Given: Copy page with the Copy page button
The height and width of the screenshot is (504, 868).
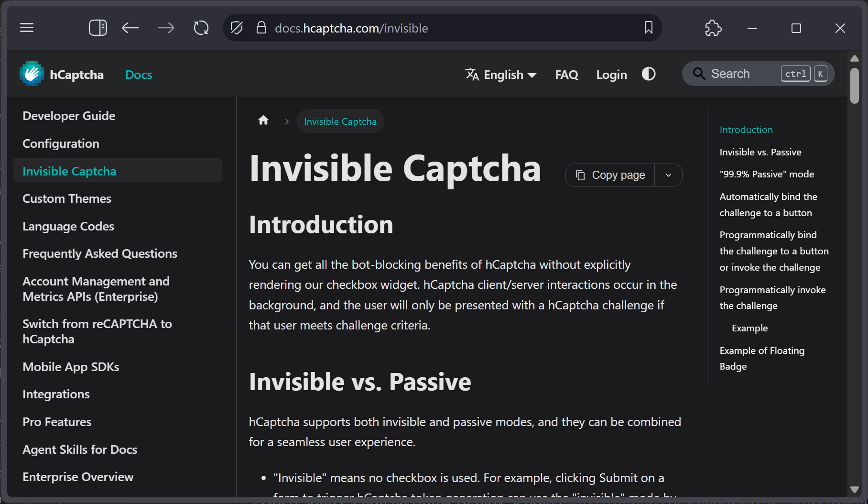Looking at the screenshot, I should pos(610,175).
